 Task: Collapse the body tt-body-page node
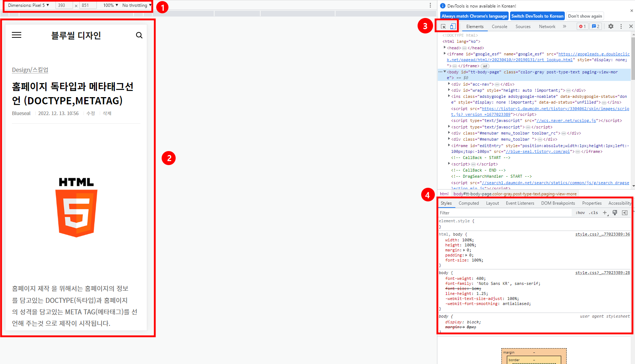[x=445, y=72]
